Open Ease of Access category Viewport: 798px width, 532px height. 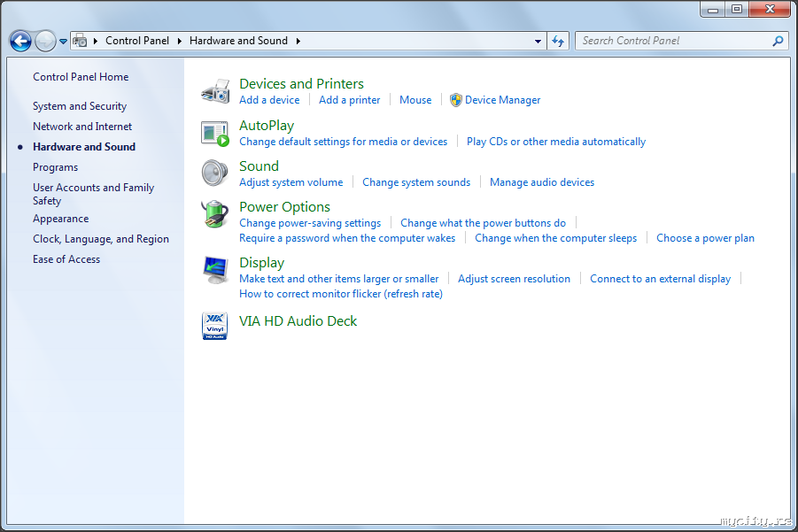66,259
